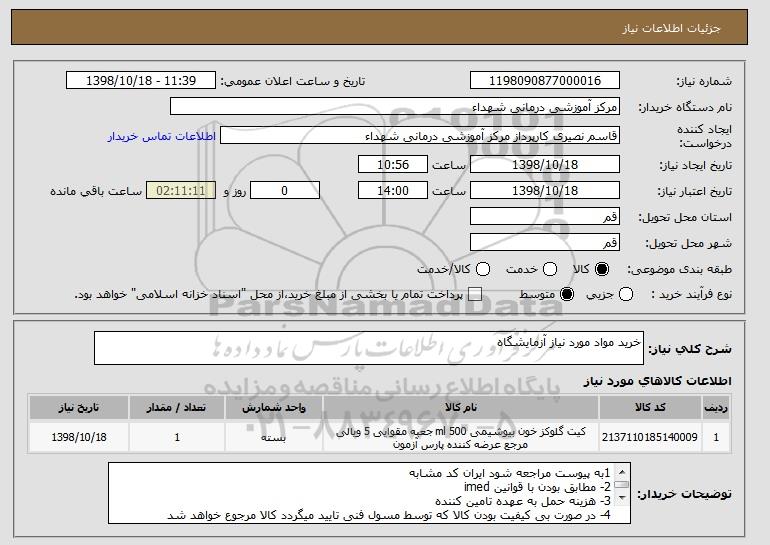Click the delivery province field استان محل تحویل
Screen dimensions: 770x545
[545, 217]
